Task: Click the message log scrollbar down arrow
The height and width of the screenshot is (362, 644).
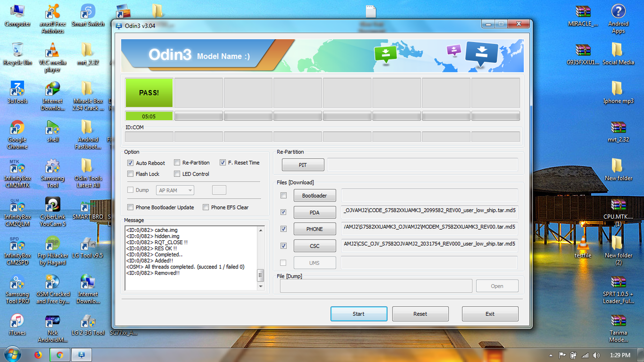Action: pos(260,286)
